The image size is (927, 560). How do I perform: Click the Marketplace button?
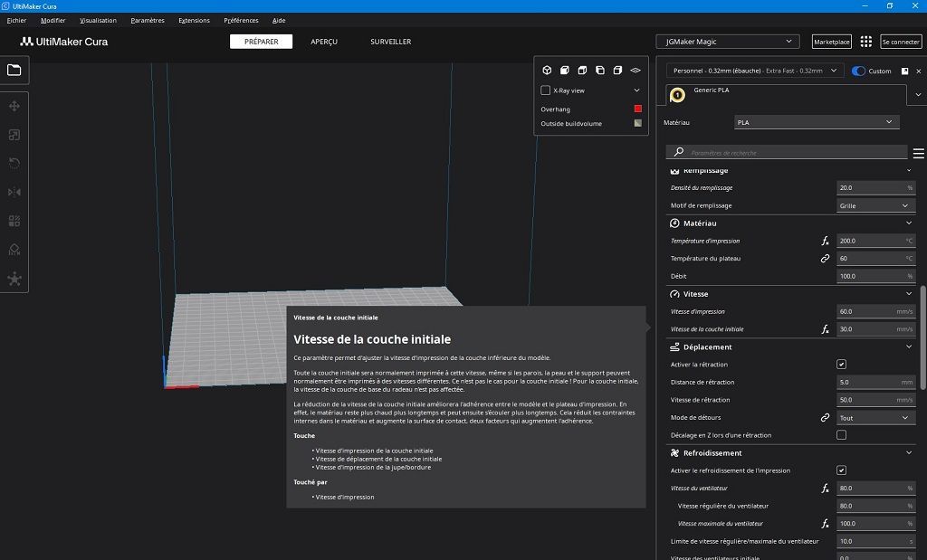point(832,42)
